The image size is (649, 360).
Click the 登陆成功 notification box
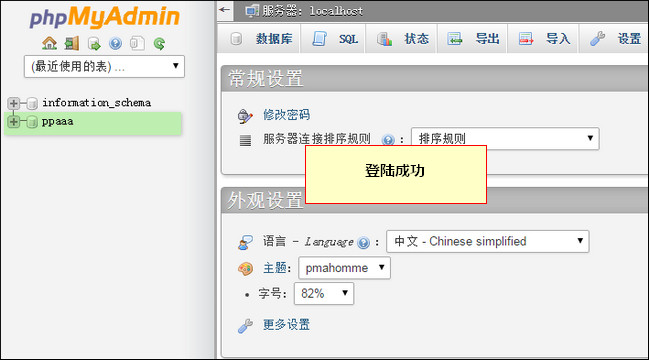[x=396, y=174]
